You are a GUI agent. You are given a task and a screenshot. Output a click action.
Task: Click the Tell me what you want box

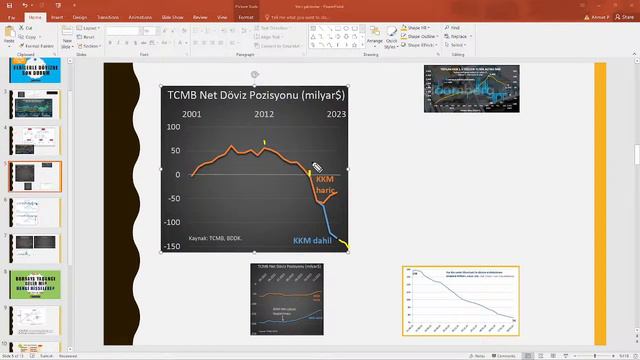point(298,17)
